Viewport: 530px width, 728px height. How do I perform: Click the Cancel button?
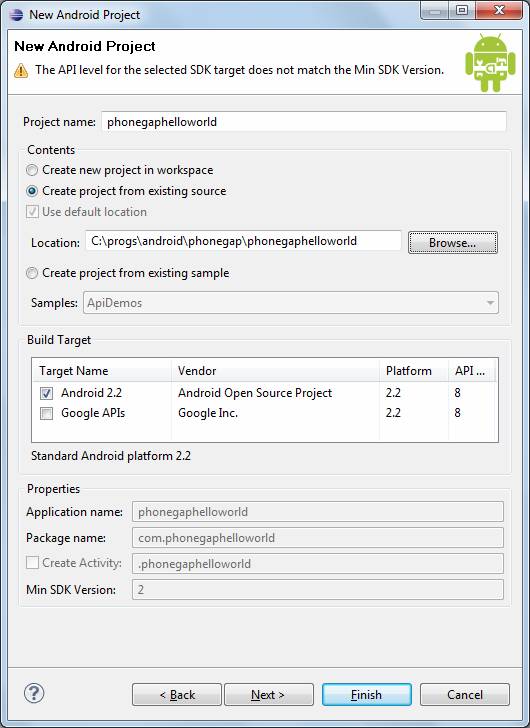pos(465,695)
